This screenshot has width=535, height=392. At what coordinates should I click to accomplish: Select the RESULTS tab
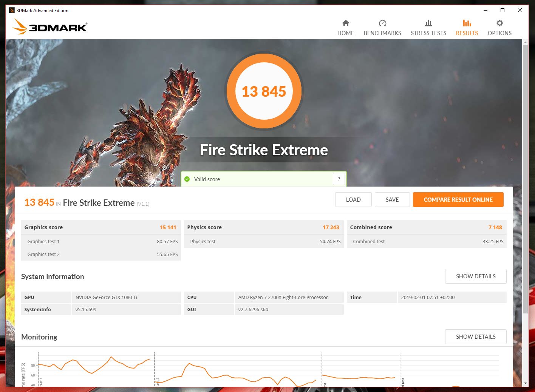click(x=467, y=28)
